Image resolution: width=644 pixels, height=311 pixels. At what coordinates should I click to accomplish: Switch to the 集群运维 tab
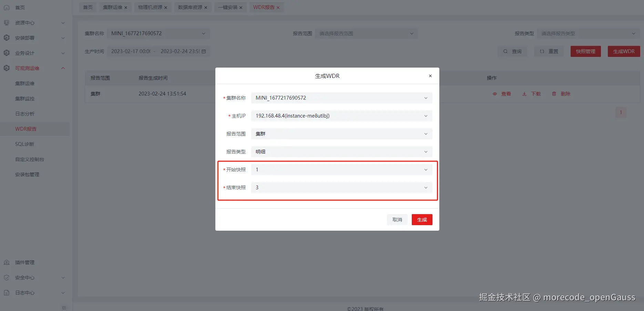click(x=113, y=7)
